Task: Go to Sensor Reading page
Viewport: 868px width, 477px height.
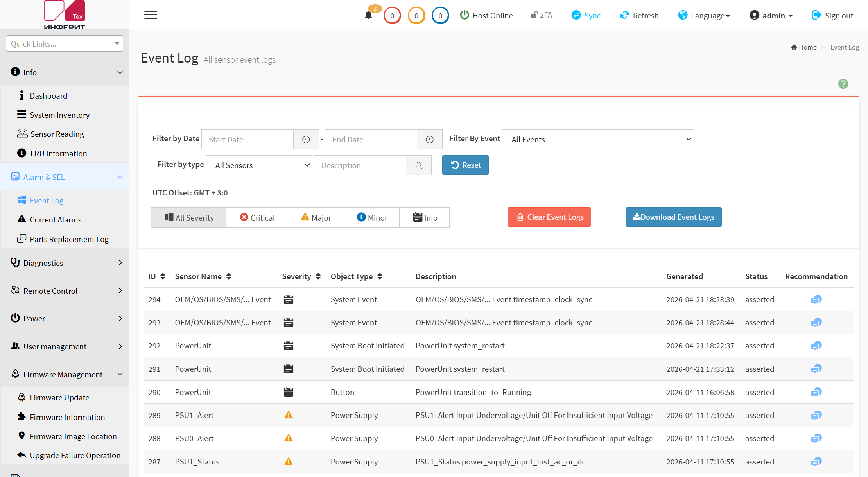Action: point(57,134)
